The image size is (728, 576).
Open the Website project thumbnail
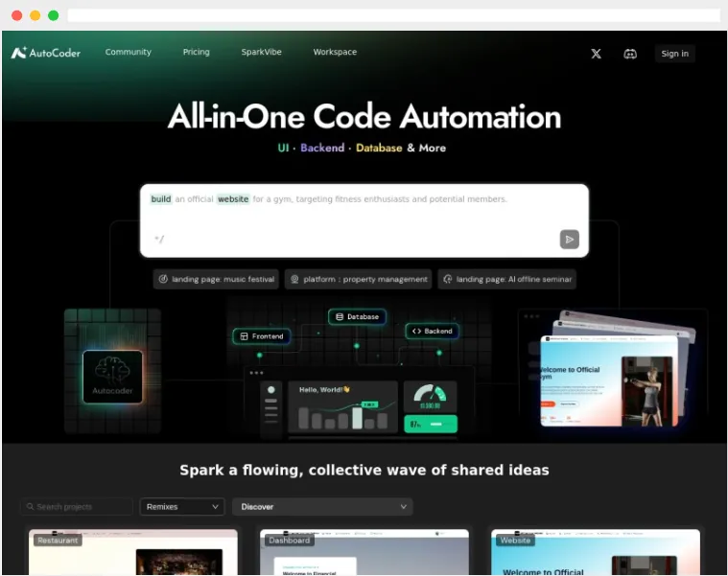(x=596, y=552)
